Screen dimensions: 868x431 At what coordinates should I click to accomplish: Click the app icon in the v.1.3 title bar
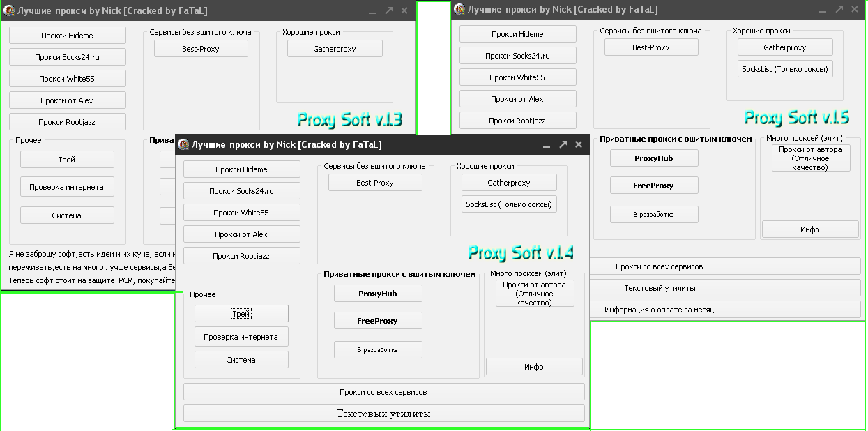click(10, 10)
